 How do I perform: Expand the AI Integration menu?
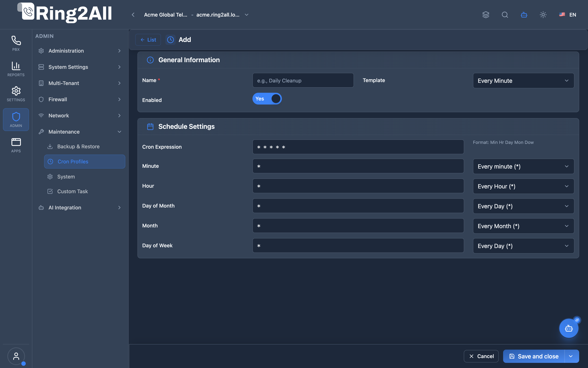[x=80, y=207]
